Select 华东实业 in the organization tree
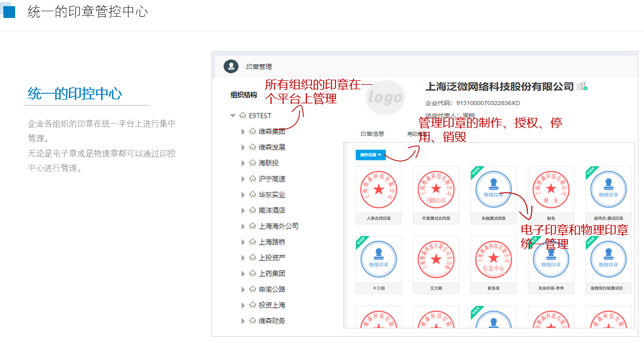The image size is (644, 343). [272, 195]
